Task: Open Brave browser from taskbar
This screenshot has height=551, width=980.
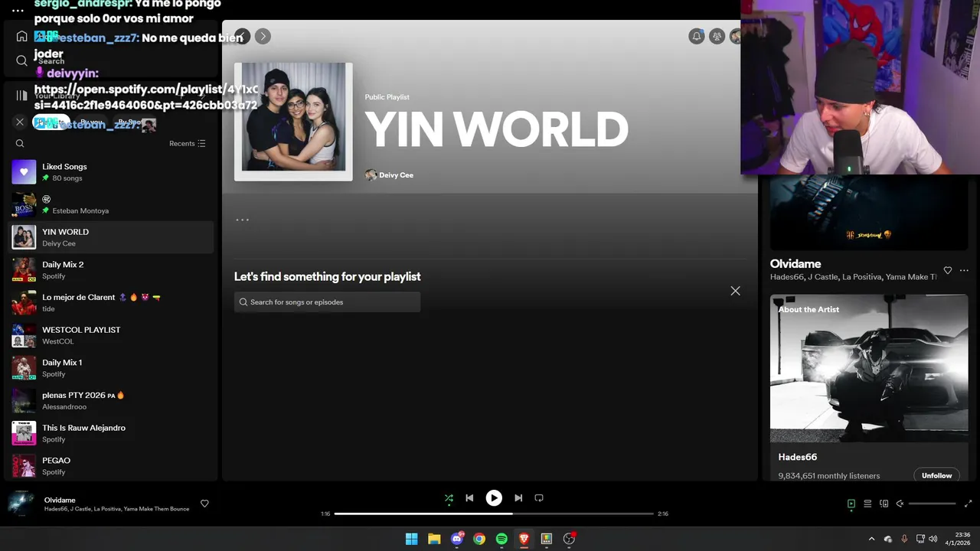Action: point(524,539)
